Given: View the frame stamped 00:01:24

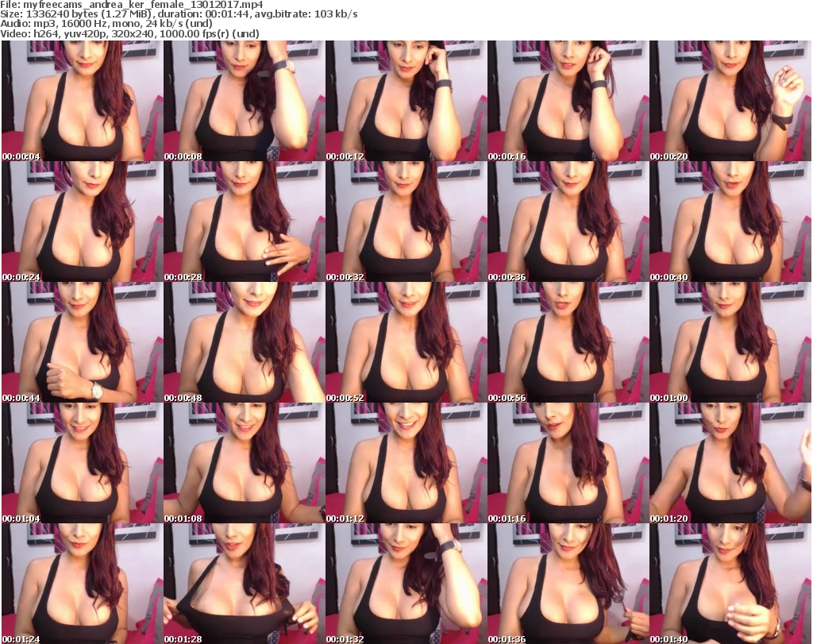Looking at the screenshot, I should pos(82,584).
